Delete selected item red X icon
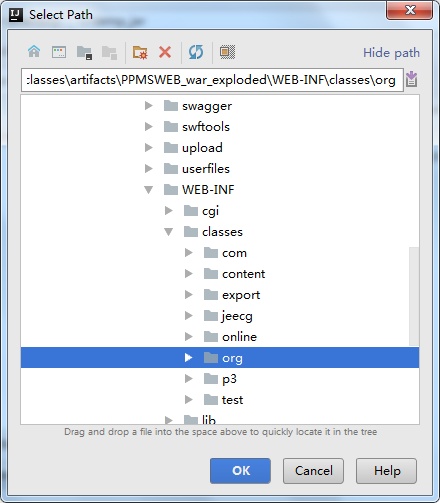 tap(165, 52)
